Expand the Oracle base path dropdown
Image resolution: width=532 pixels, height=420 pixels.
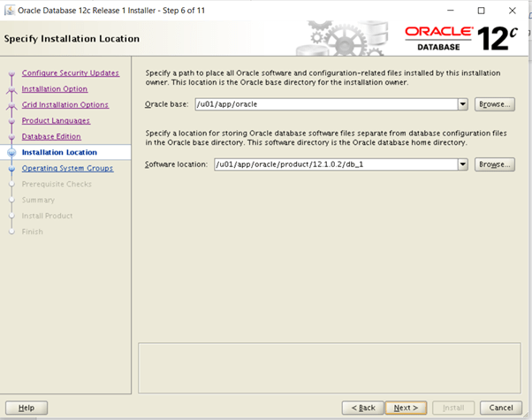coord(462,104)
